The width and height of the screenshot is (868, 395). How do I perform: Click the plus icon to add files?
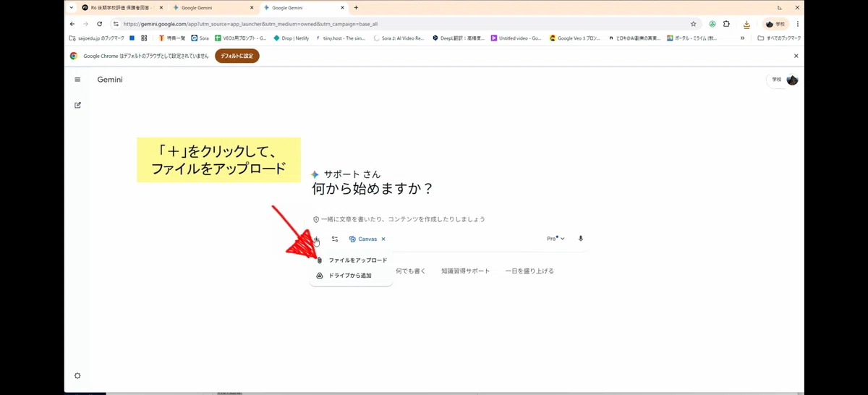(x=316, y=239)
